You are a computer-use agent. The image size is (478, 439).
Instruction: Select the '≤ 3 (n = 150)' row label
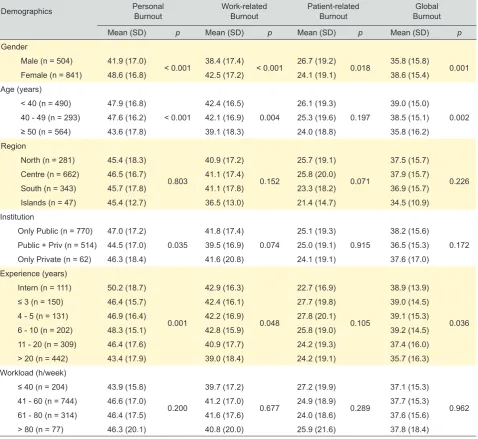(x=40, y=302)
